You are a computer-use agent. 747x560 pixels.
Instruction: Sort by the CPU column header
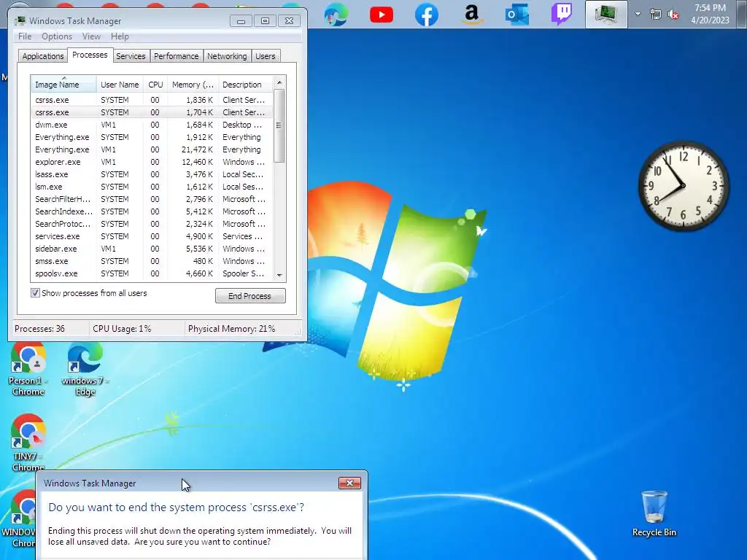[x=155, y=85]
